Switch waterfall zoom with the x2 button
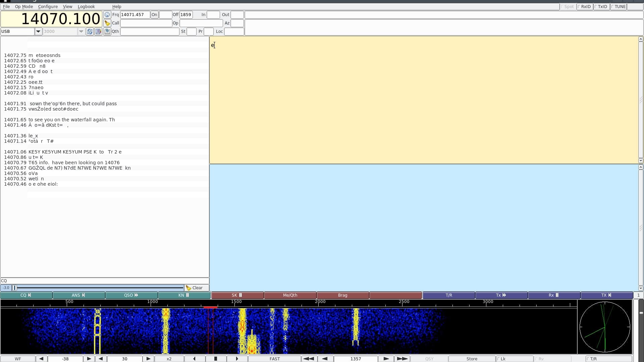This screenshot has height=362, width=644. [169, 359]
